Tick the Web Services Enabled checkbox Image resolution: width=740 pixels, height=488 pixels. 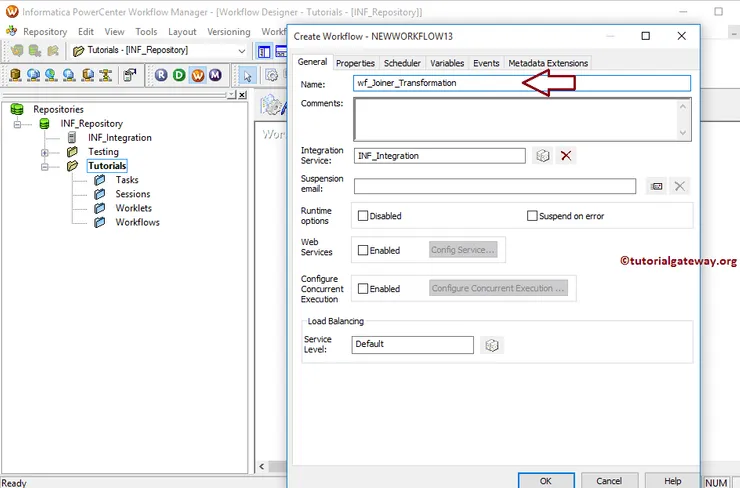363,251
